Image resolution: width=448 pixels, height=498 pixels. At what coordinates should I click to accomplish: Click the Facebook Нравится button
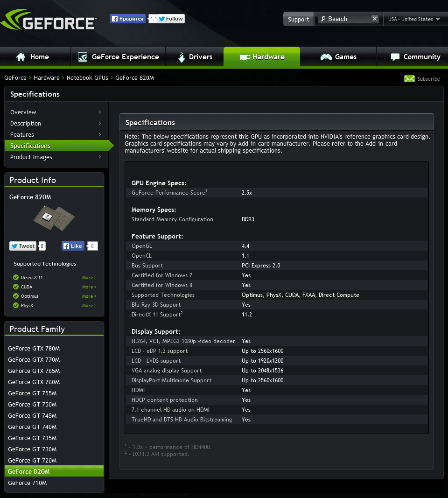[128, 19]
